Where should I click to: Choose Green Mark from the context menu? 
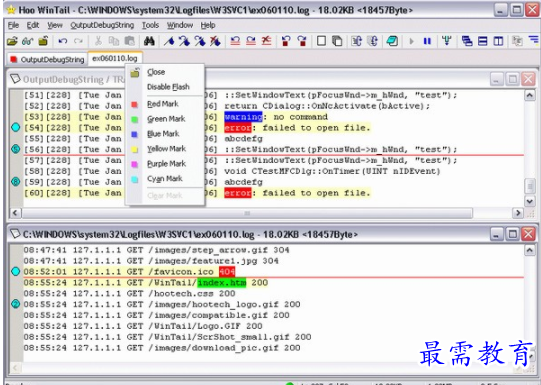point(166,119)
